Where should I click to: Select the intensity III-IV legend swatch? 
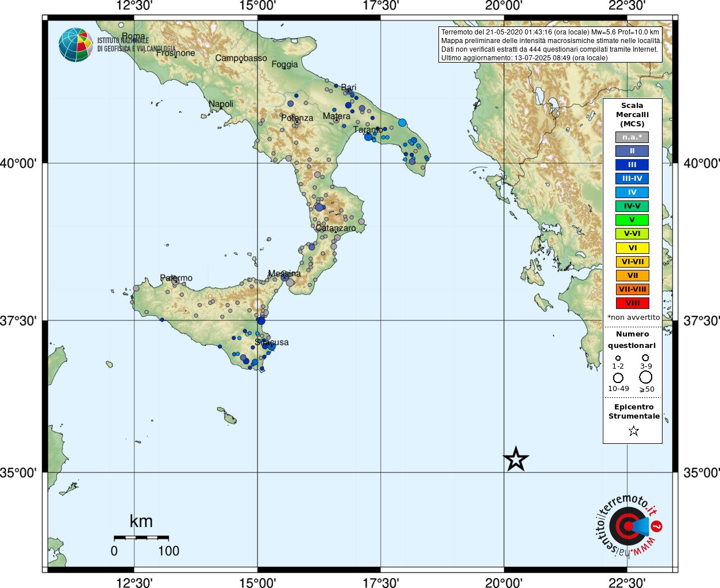coord(632,179)
